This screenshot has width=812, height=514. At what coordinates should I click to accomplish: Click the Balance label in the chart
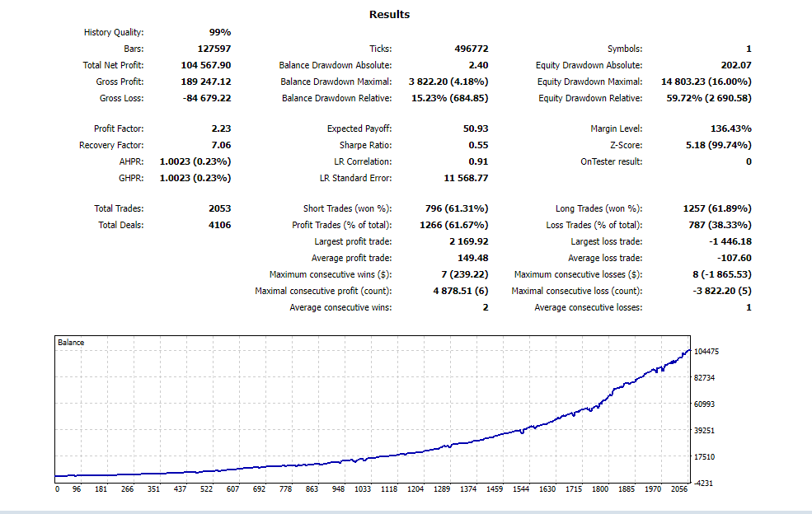pos(71,343)
